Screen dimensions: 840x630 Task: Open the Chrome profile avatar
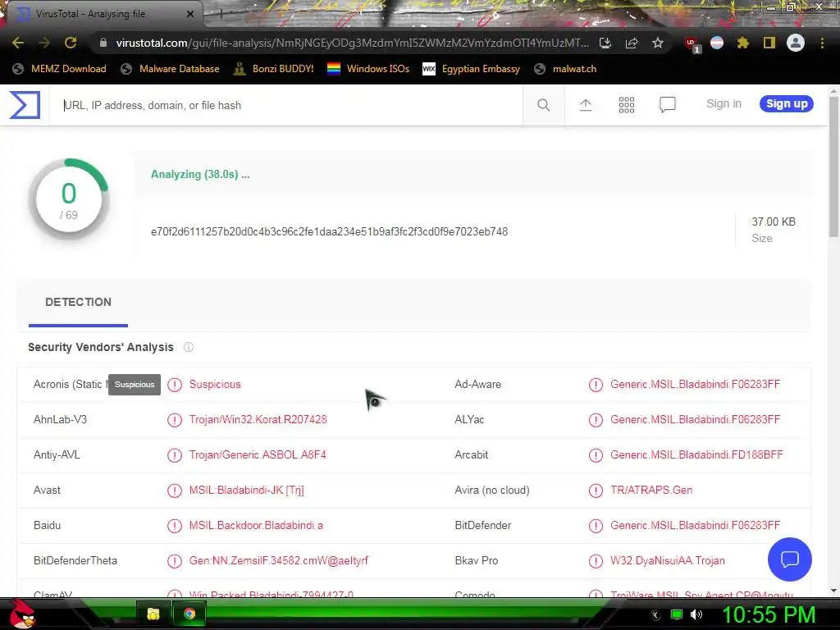click(796, 43)
